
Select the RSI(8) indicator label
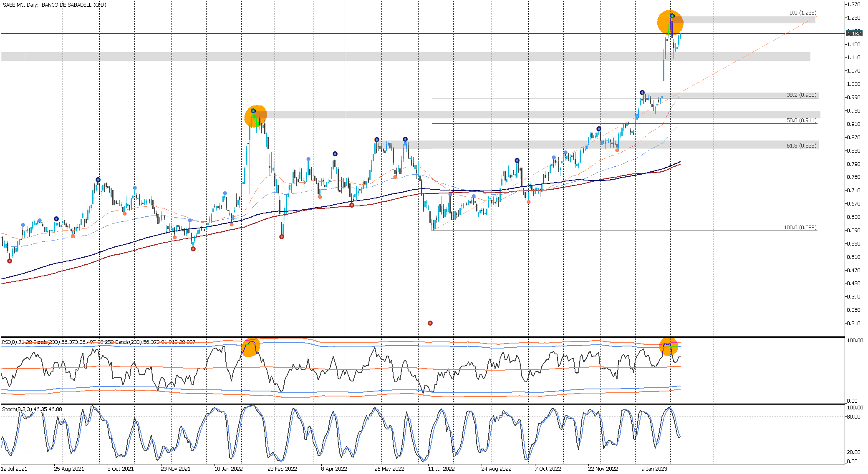tap(9, 342)
